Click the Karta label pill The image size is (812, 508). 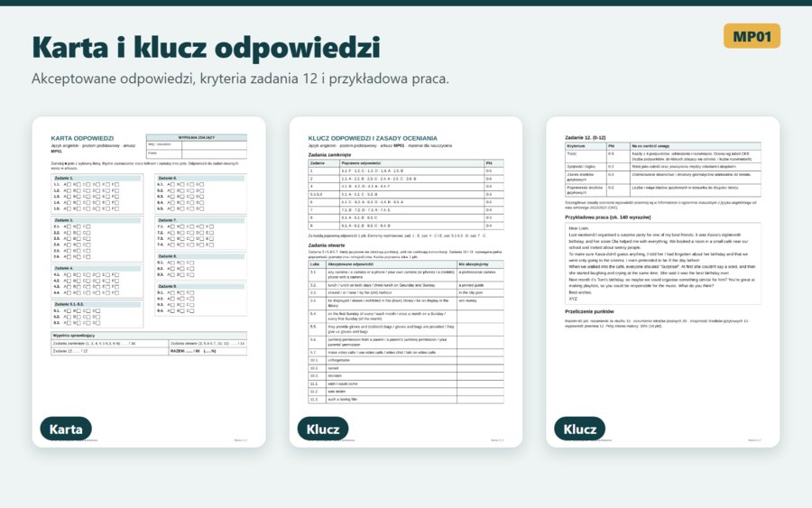click(66, 429)
